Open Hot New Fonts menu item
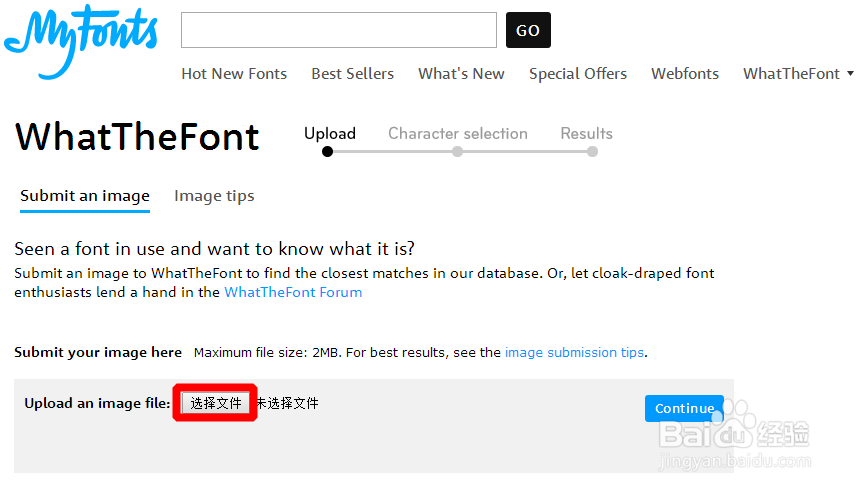This screenshot has width=859, height=491. pyautogui.click(x=234, y=73)
